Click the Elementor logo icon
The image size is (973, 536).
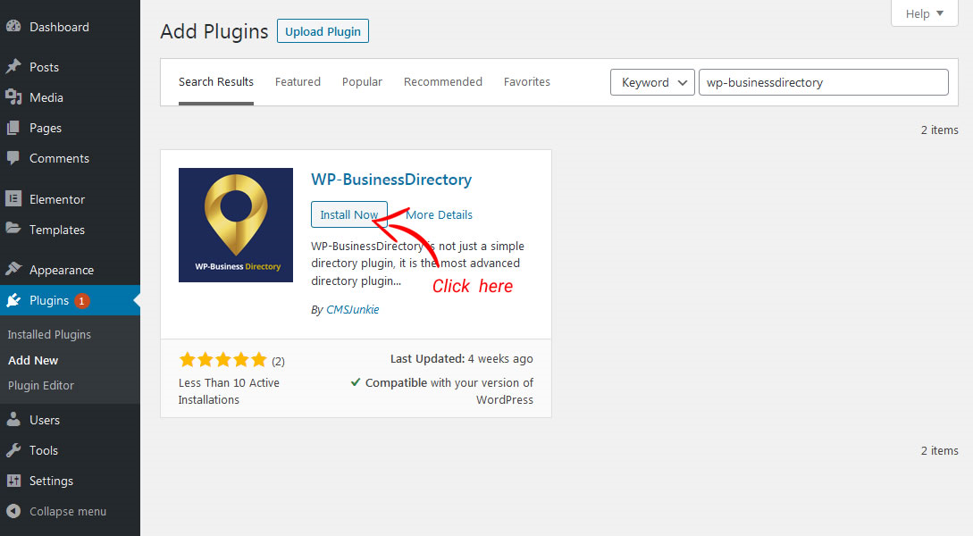[13, 199]
